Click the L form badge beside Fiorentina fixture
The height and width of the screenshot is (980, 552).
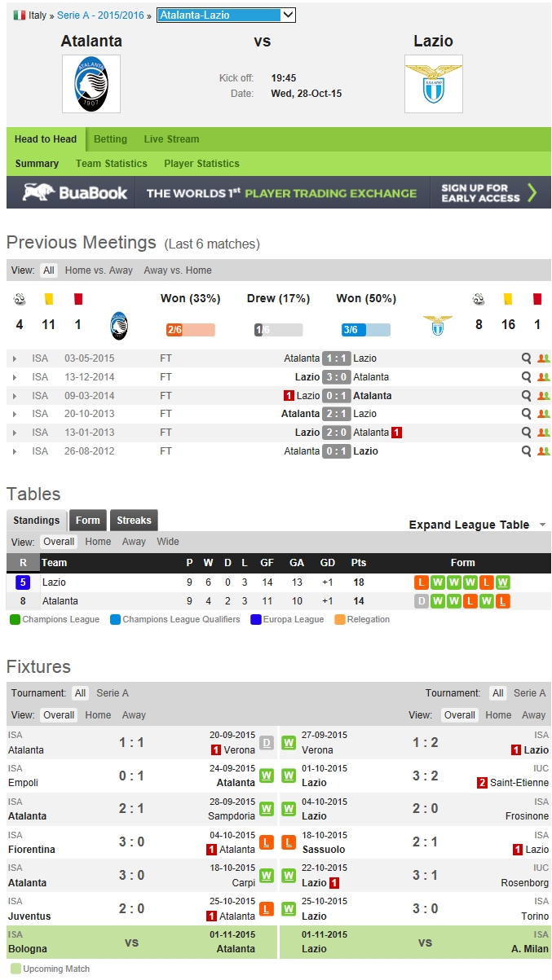[x=267, y=843]
